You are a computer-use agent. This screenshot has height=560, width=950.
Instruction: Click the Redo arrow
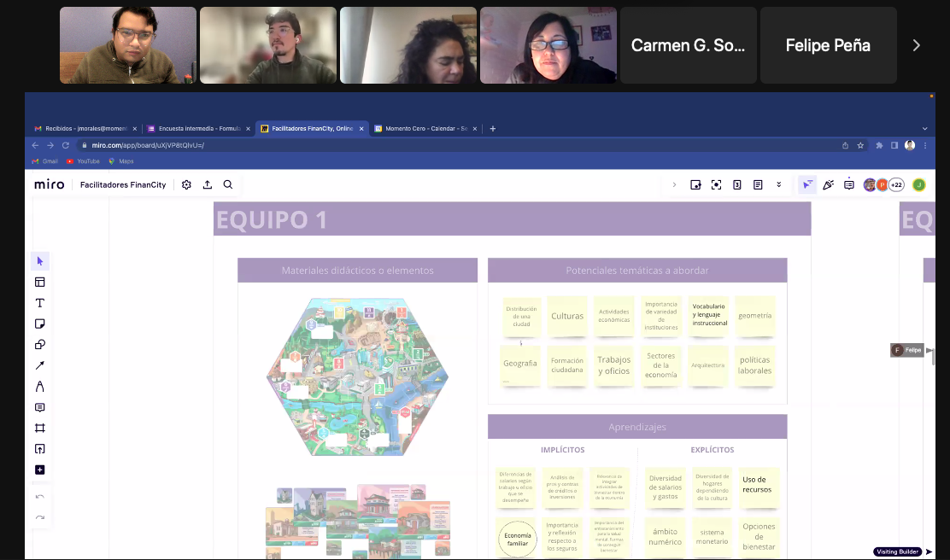[40, 517]
